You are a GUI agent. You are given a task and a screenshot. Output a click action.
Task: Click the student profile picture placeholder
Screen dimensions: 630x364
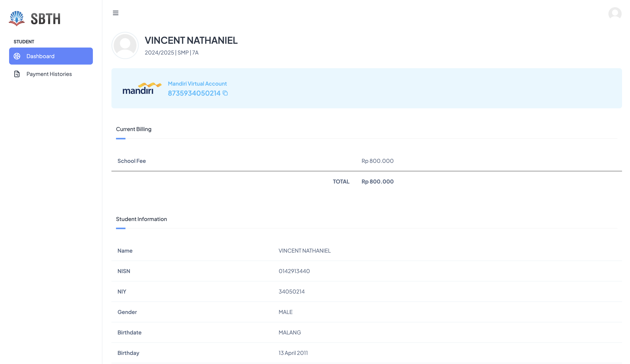125,45
